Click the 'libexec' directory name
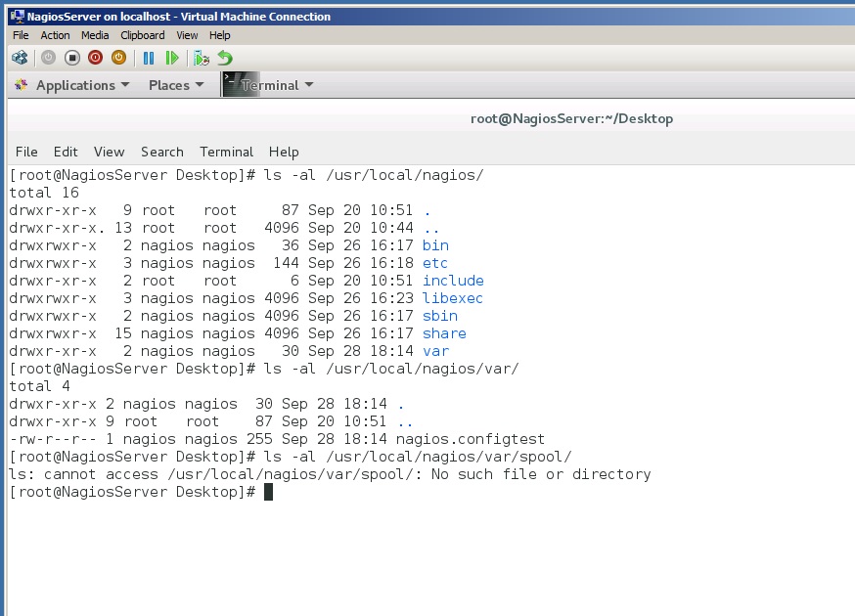The height and width of the screenshot is (616, 855). [x=453, y=298]
